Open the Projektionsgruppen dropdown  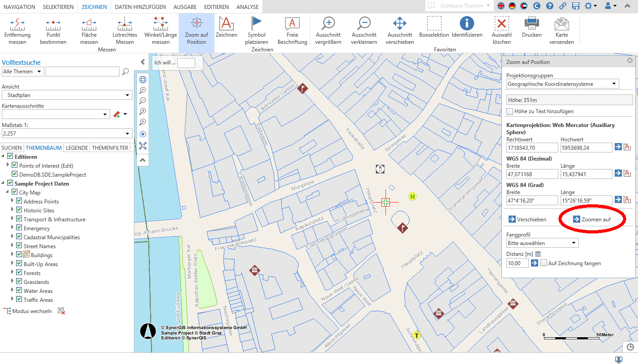point(562,84)
